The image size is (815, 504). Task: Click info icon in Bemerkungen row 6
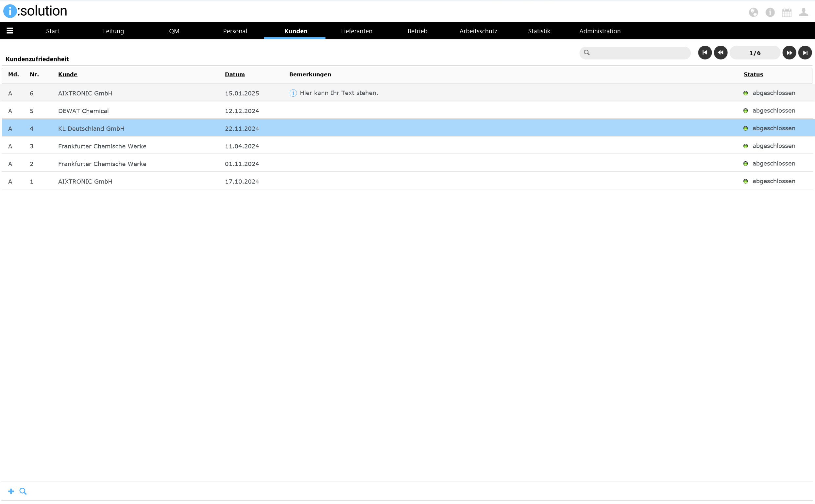point(293,93)
